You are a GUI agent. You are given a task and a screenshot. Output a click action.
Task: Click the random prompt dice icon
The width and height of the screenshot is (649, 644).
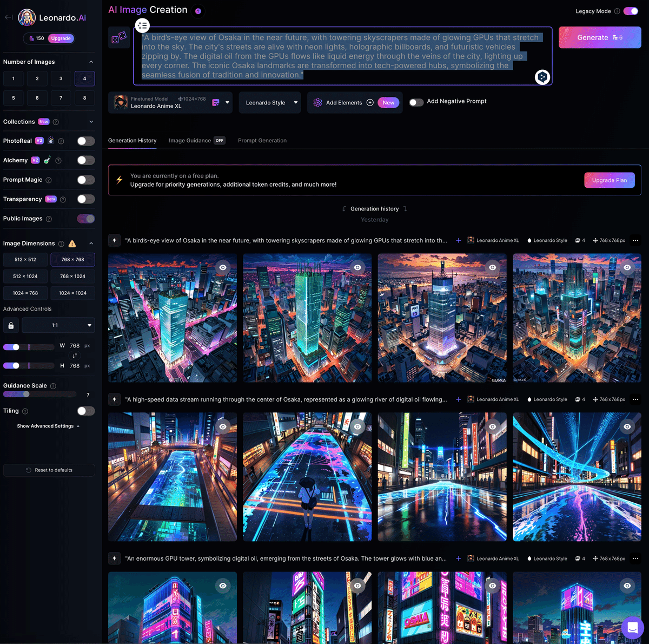click(x=119, y=37)
